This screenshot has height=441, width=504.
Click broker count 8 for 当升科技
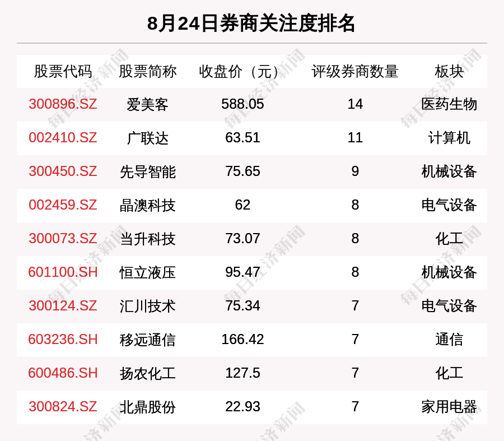pos(355,239)
